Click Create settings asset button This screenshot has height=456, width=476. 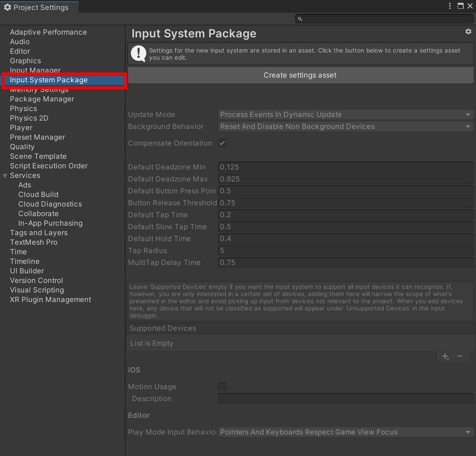point(300,75)
